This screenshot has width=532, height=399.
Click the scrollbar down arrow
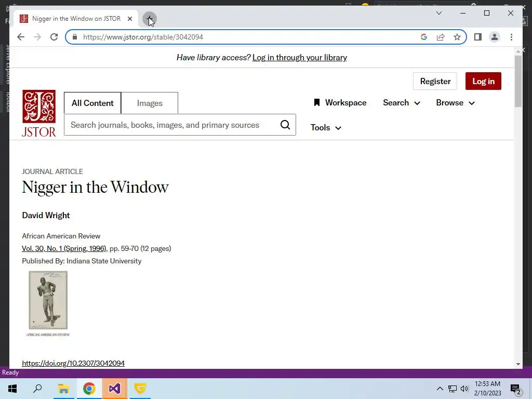[518, 364]
